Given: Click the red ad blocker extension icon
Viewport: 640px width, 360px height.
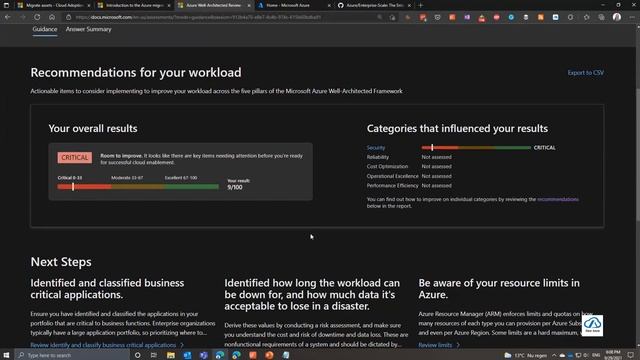Looking at the screenshot, I should coord(496,17).
